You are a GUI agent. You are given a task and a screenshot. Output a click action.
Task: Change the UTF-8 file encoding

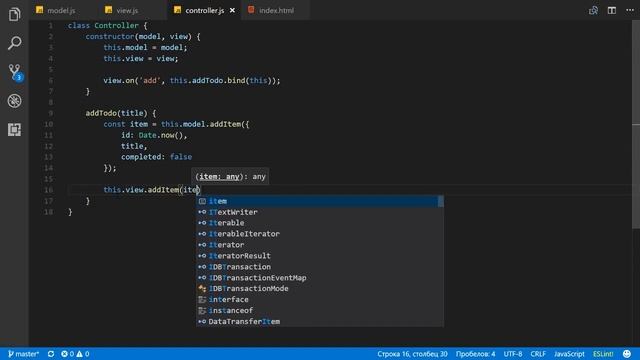(513, 354)
